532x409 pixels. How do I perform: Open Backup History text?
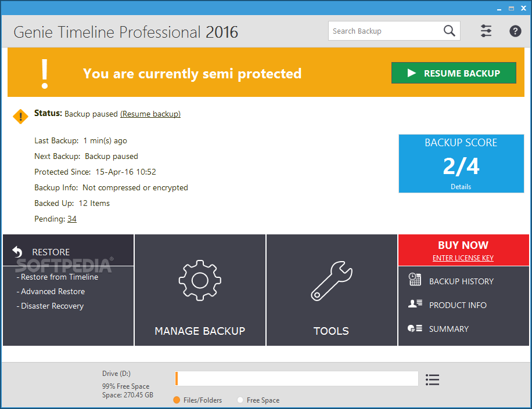click(461, 281)
